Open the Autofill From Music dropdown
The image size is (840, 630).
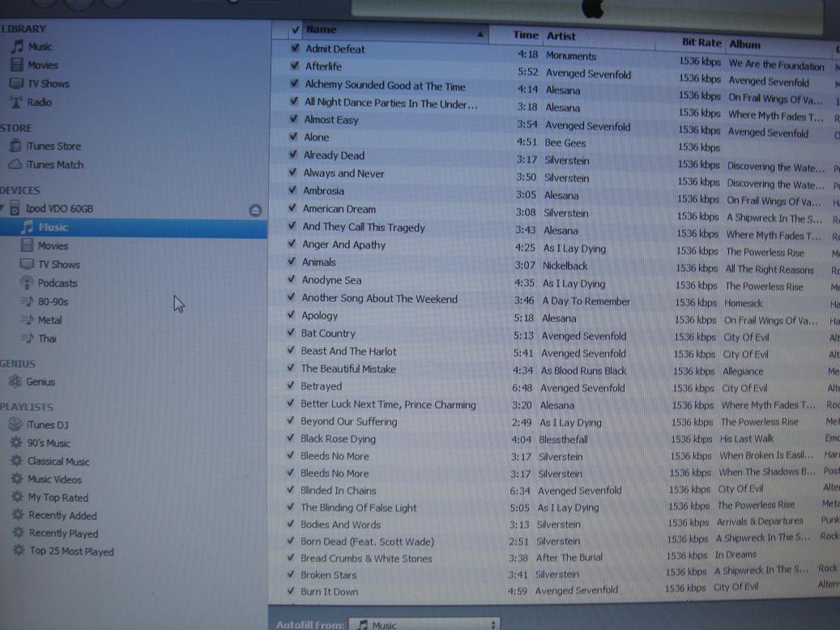click(424, 624)
